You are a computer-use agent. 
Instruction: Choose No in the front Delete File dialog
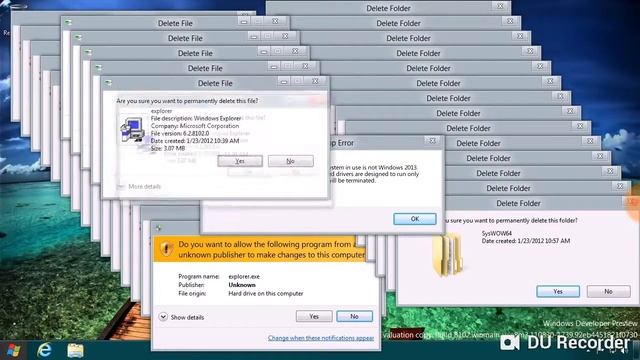[x=291, y=161]
